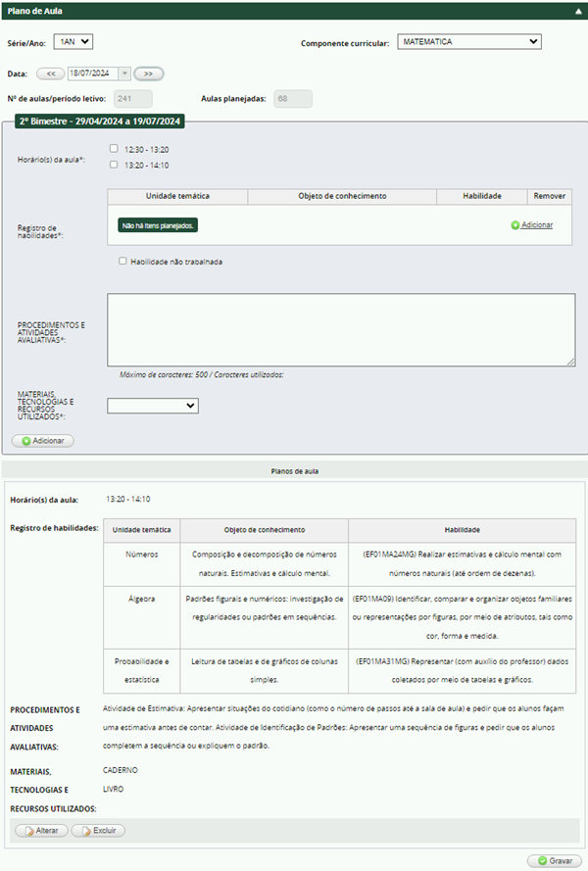Click the Alterar button for the lesson plan
This screenshot has width=588, height=871.
41,830
